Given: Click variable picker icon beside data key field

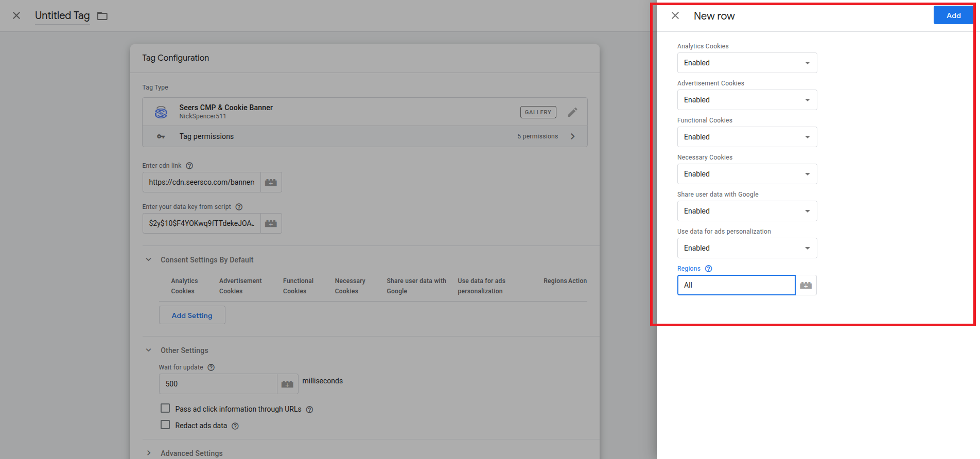Looking at the screenshot, I should click(x=271, y=223).
